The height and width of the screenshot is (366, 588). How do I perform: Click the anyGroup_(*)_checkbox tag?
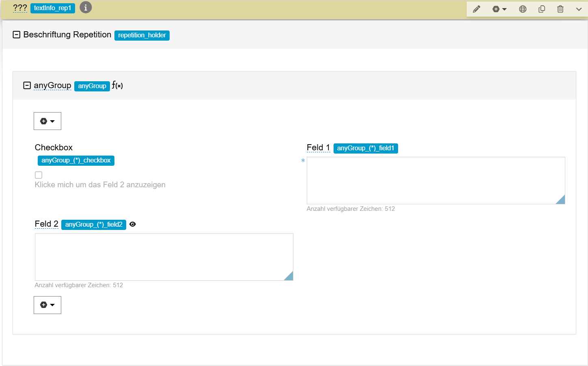tap(76, 160)
